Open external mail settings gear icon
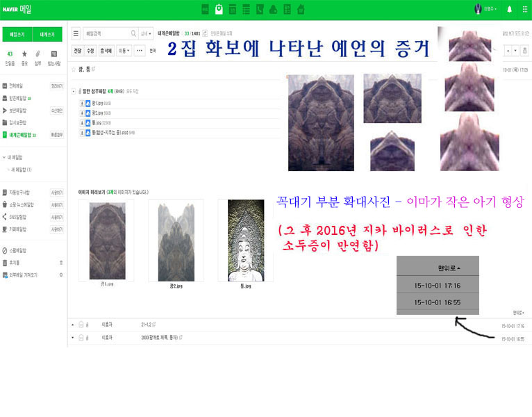 click(x=61, y=275)
